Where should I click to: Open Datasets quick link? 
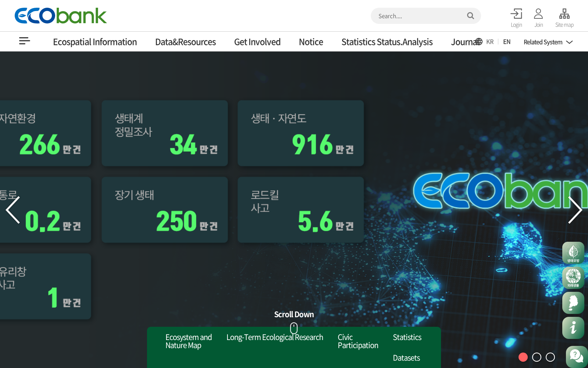pyautogui.click(x=406, y=358)
